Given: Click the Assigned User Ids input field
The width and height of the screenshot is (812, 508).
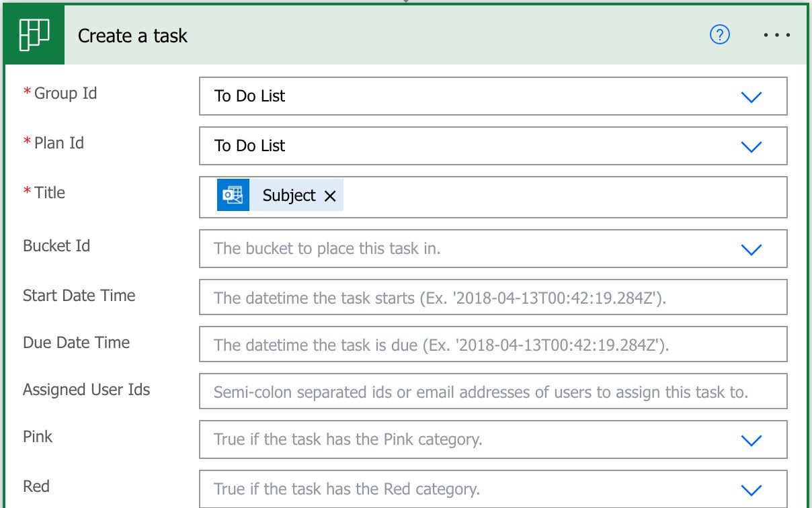Looking at the screenshot, I should [x=493, y=392].
